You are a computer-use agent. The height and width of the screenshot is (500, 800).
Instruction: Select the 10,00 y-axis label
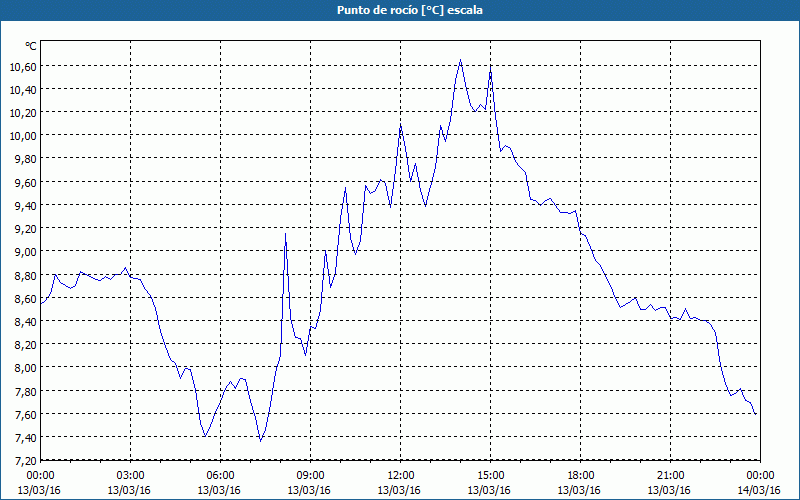tap(23, 136)
